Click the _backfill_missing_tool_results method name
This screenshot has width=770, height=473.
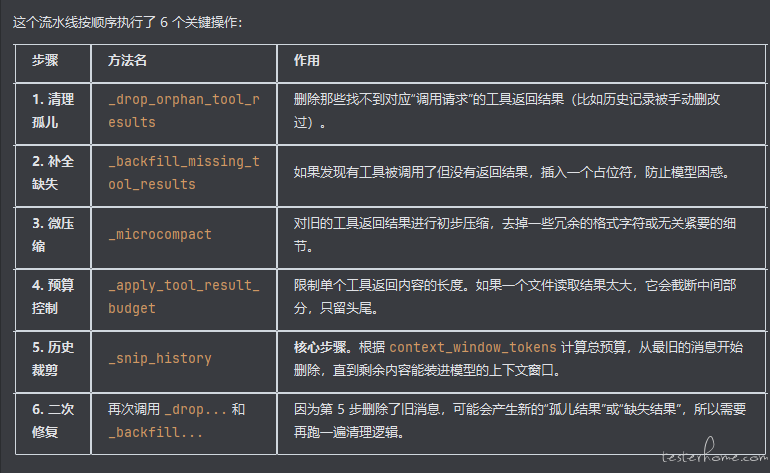[183, 172]
